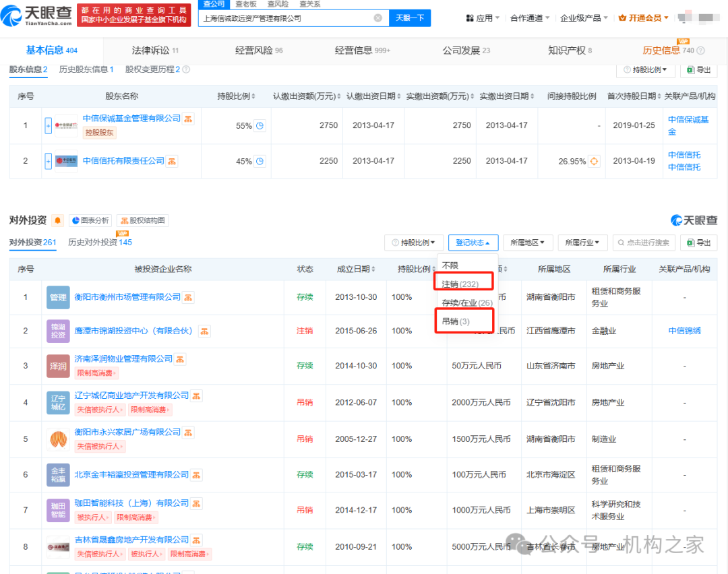Image resolution: width=728 pixels, height=574 pixels.
Task: Open structure icon beside 吉林省晟鑫房地产开发有限公司
Action: point(196,540)
